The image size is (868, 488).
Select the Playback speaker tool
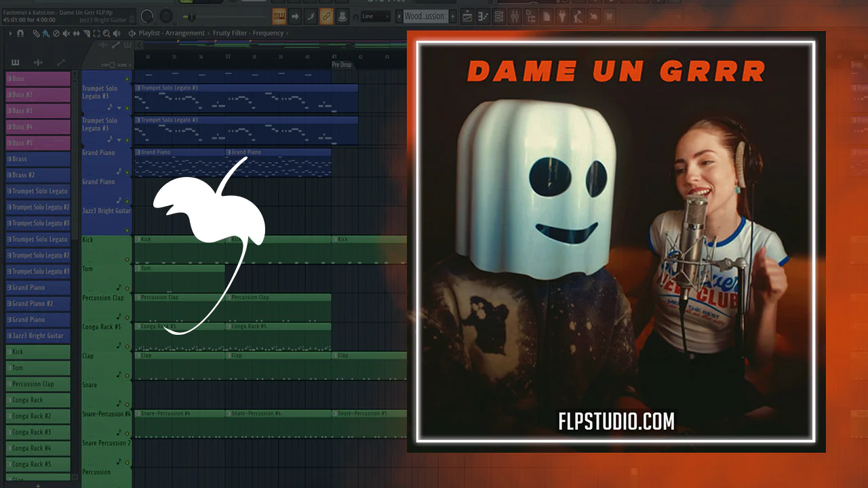(x=117, y=33)
